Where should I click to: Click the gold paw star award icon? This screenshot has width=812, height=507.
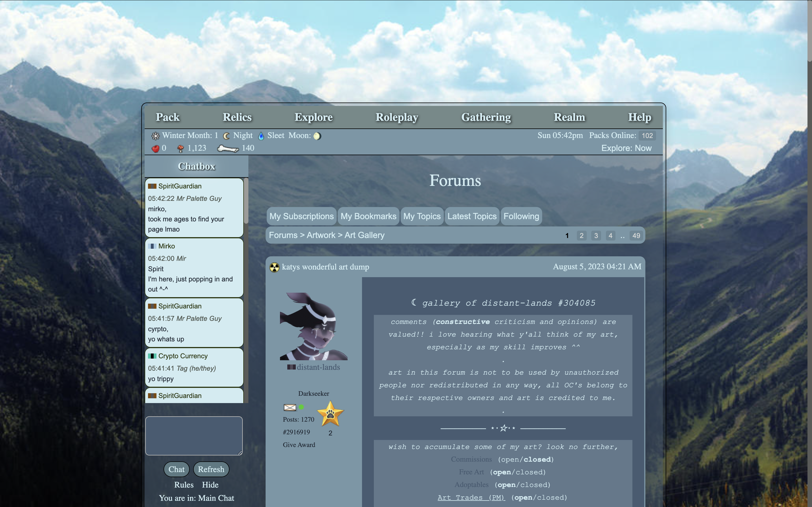click(330, 414)
